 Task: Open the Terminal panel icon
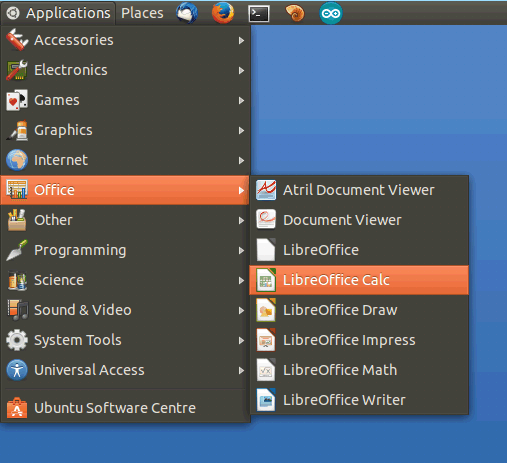click(x=259, y=14)
